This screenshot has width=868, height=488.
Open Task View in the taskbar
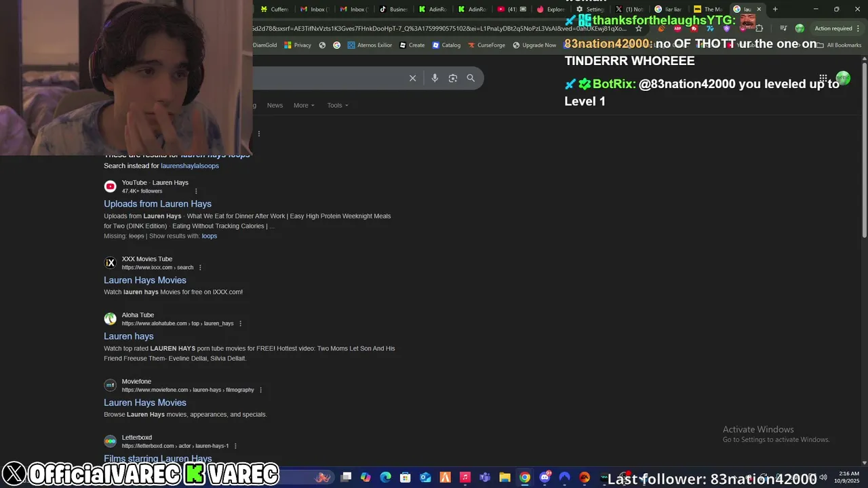click(x=346, y=477)
